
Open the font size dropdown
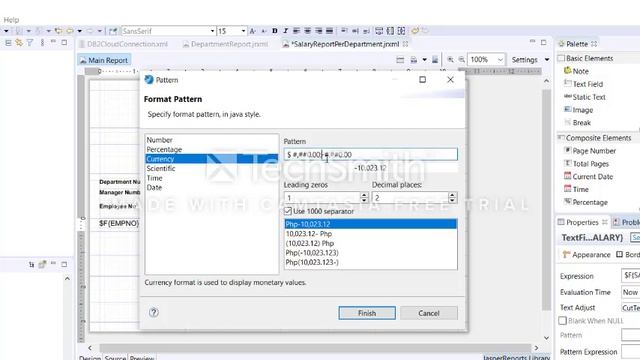(243, 31)
